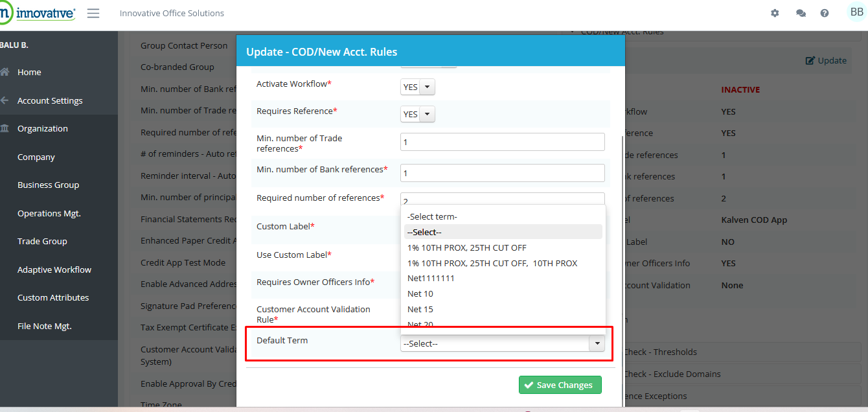
Task: Click the Home icon in sidebar
Action: tap(5, 72)
